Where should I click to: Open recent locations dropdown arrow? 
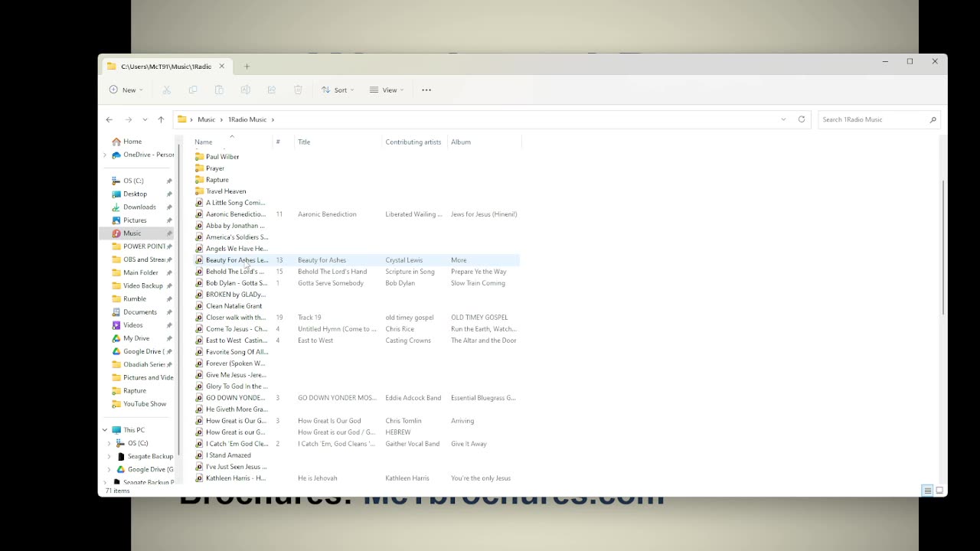click(x=145, y=119)
